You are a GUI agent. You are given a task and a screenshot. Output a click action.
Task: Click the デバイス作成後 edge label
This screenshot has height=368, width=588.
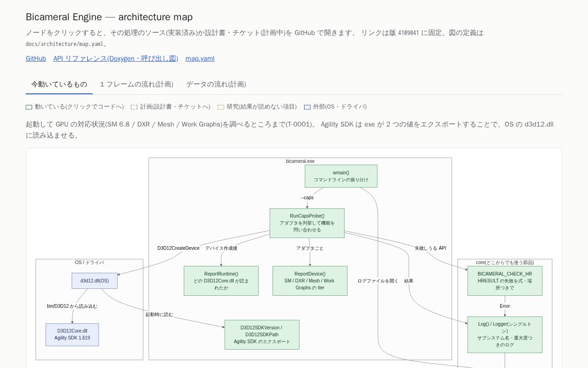(221, 248)
